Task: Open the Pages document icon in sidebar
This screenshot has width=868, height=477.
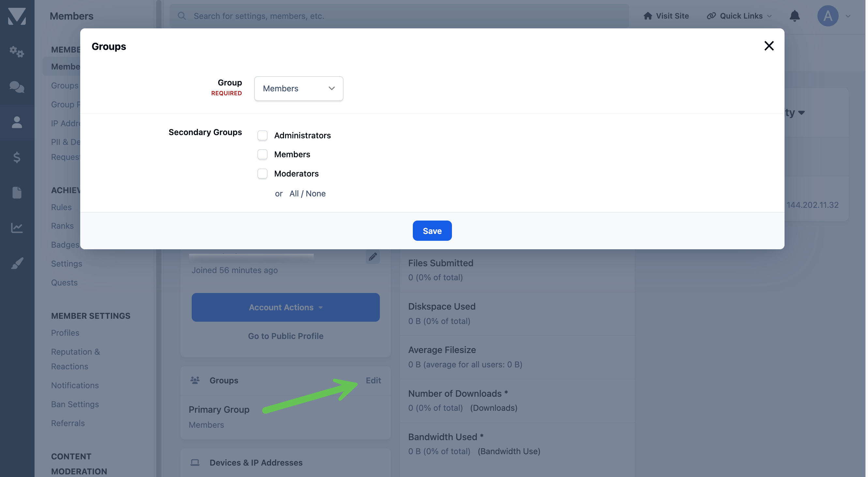Action: 17,192
